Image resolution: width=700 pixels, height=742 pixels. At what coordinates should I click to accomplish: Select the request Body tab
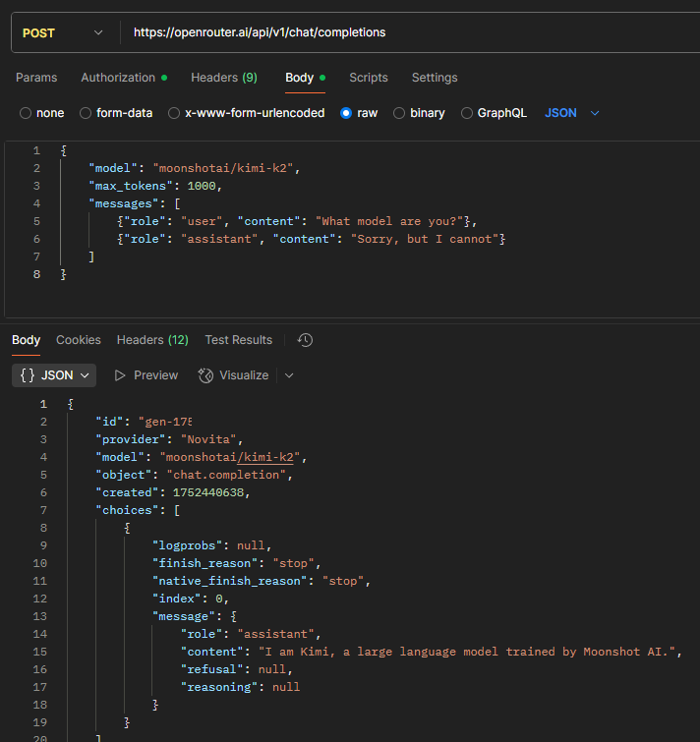305,78
